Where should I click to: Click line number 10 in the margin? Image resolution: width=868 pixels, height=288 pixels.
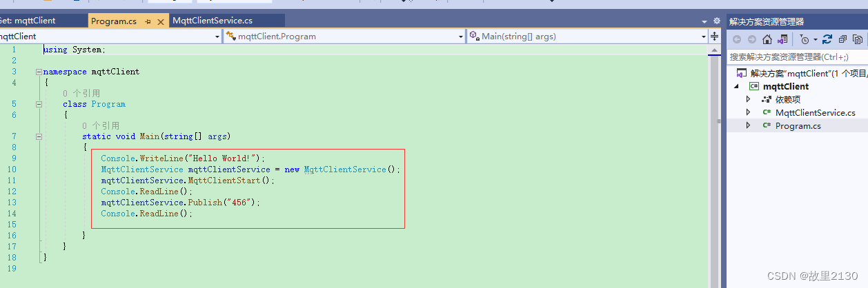tap(11, 169)
